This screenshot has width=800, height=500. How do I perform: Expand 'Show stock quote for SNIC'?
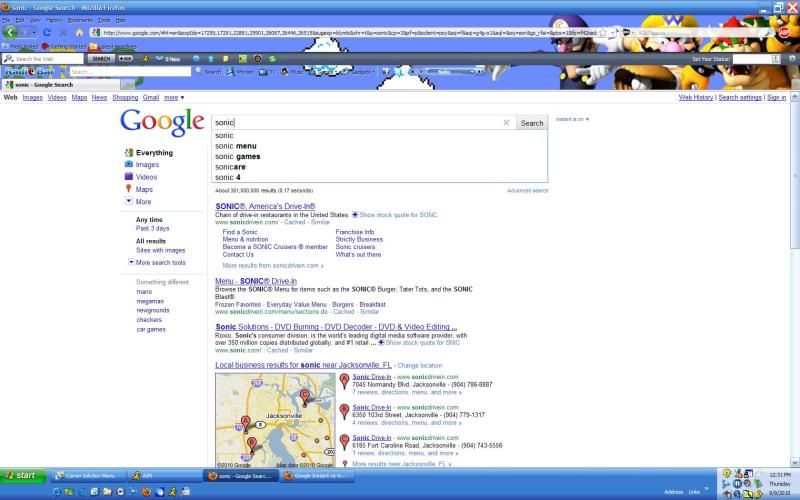[x=419, y=342]
